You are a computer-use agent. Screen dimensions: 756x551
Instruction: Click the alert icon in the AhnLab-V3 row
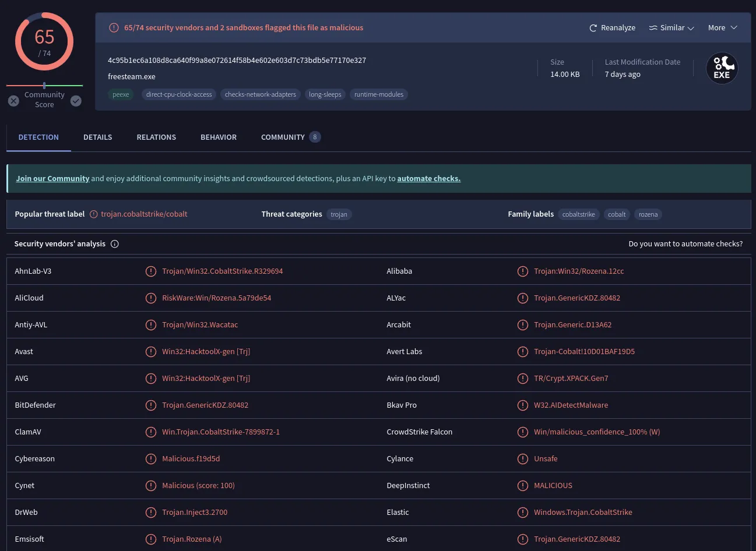(151, 271)
